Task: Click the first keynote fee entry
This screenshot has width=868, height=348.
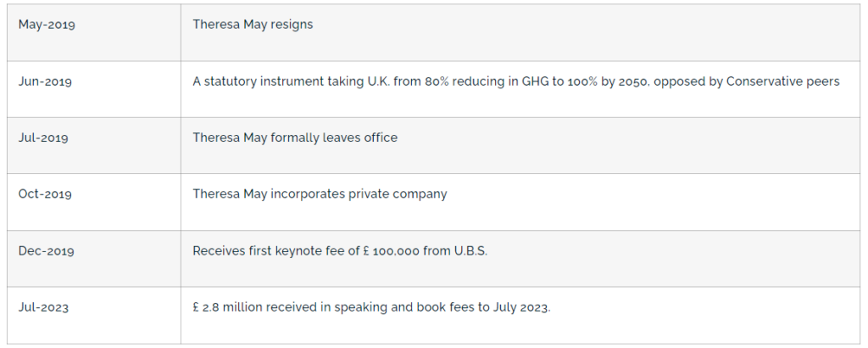Action: point(340,251)
